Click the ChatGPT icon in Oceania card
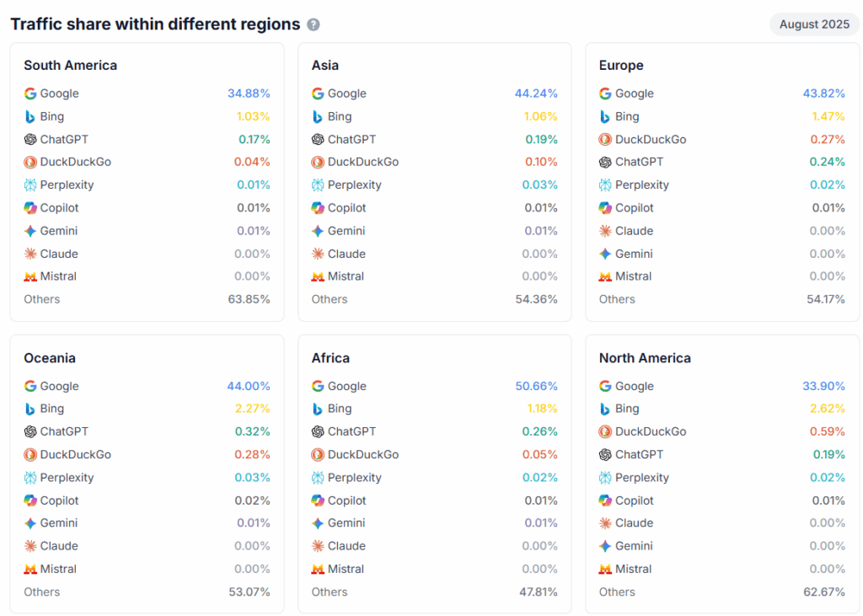Viewport: 863px width, 616px height. [30, 431]
